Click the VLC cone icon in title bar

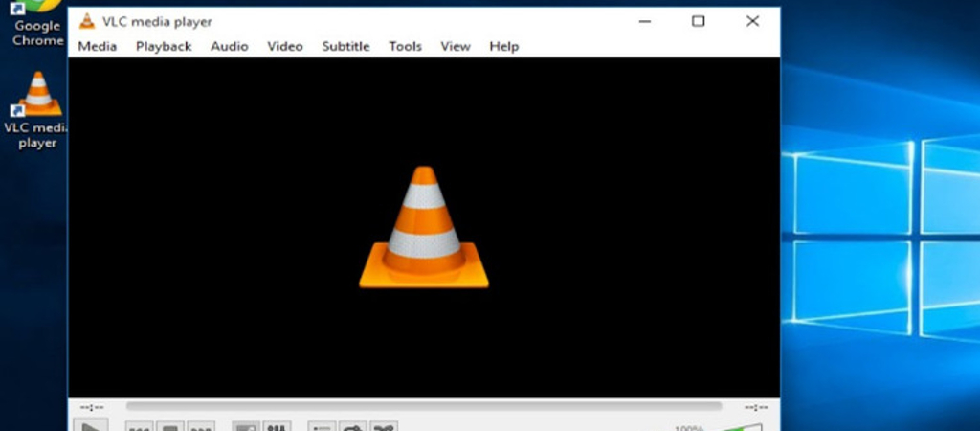(x=87, y=21)
